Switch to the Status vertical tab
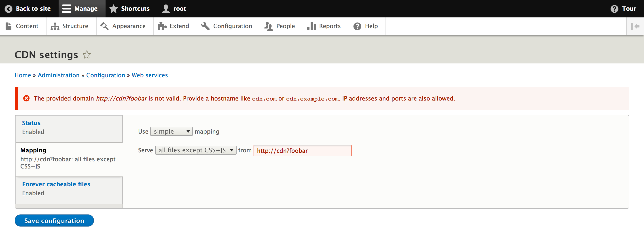The height and width of the screenshot is (231, 644). click(31, 123)
